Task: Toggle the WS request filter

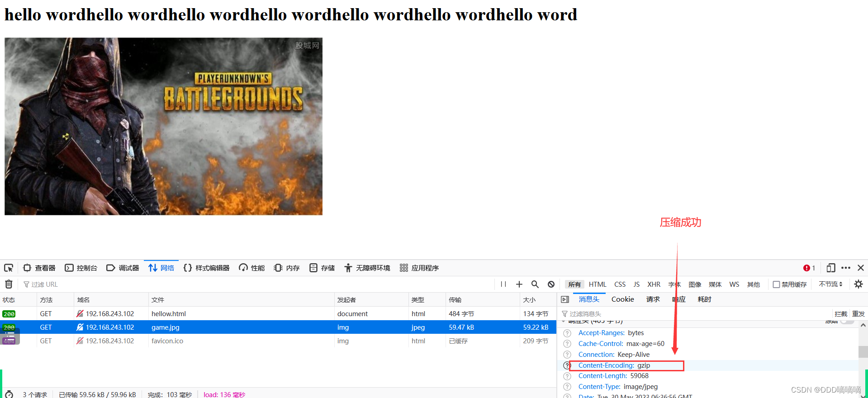Action: 734,284
